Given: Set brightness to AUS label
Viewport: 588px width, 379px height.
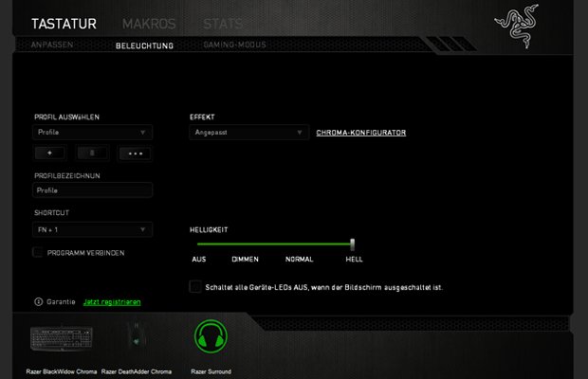Looking at the screenshot, I should 199,260.
